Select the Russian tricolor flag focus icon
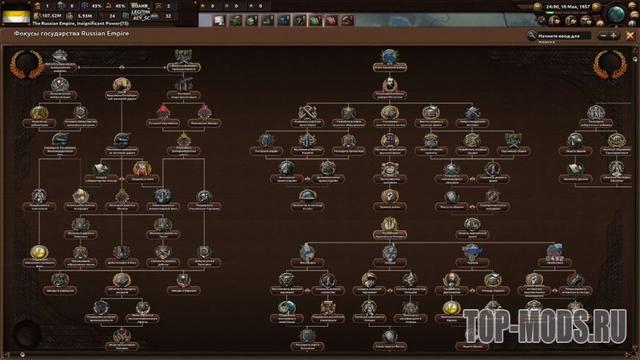640x360 pixels. (x=555, y=251)
